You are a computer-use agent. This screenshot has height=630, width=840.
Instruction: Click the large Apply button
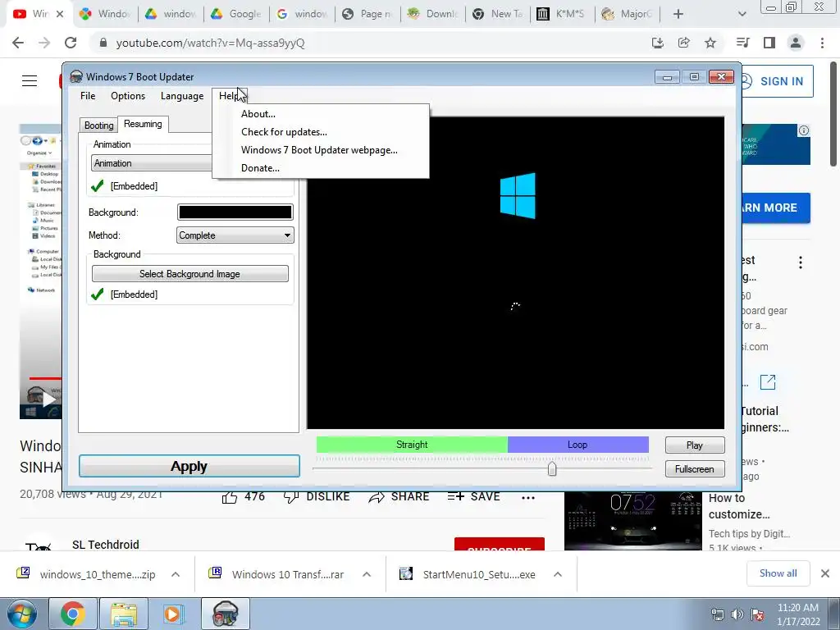[x=189, y=466]
